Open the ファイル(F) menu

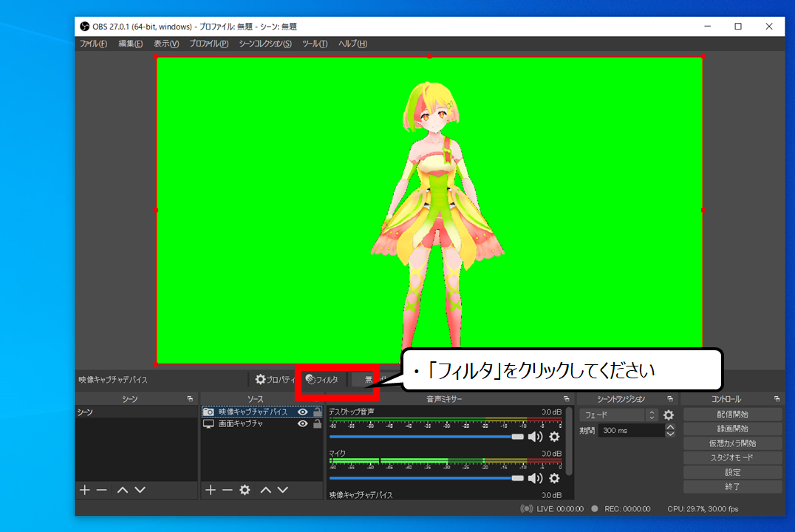[93, 44]
